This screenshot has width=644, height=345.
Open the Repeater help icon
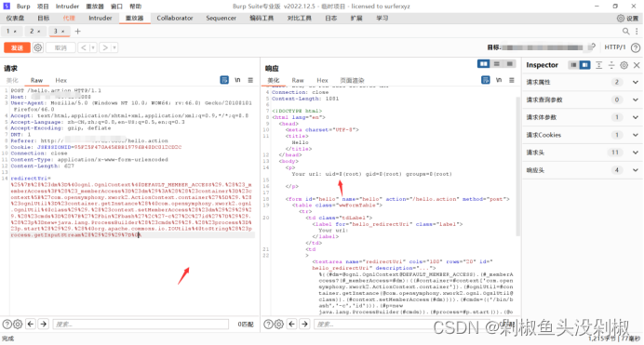(636, 47)
